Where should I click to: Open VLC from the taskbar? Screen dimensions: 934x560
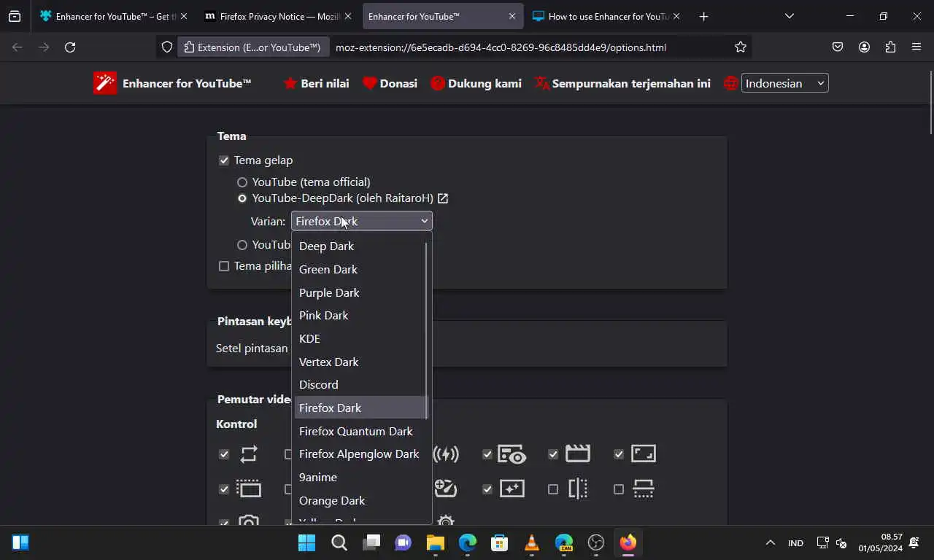click(532, 542)
